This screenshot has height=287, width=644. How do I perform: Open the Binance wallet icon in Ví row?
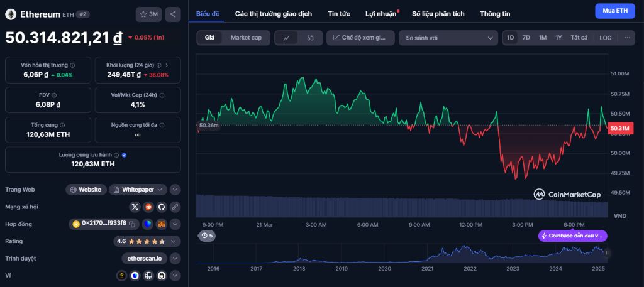tap(121, 276)
